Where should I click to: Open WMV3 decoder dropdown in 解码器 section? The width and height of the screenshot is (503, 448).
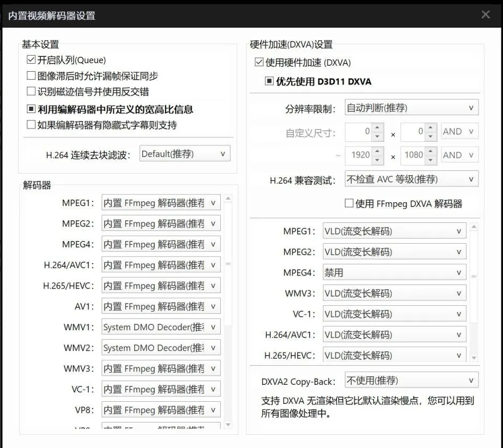point(161,368)
